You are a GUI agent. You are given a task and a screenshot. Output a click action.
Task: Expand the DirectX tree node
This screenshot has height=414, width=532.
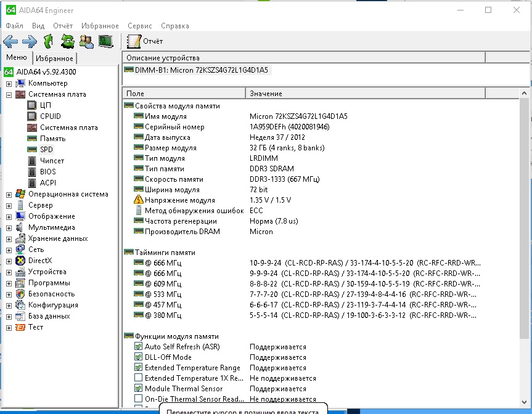9,261
